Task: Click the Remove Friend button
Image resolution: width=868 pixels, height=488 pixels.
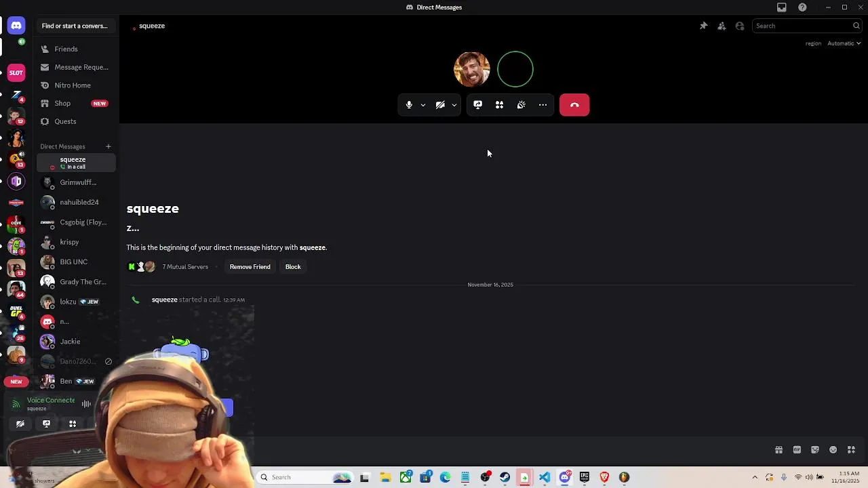Action: tap(250, 267)
